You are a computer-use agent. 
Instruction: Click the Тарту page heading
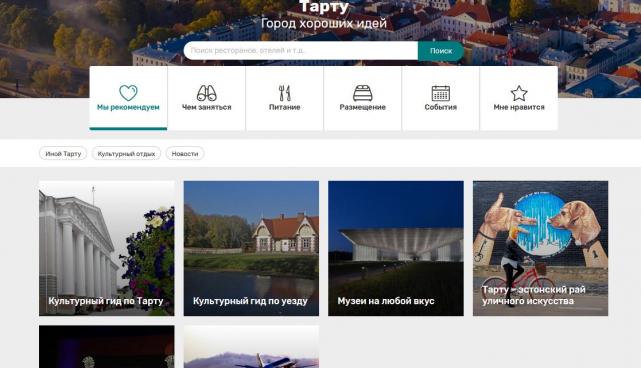tap(324, 7)
